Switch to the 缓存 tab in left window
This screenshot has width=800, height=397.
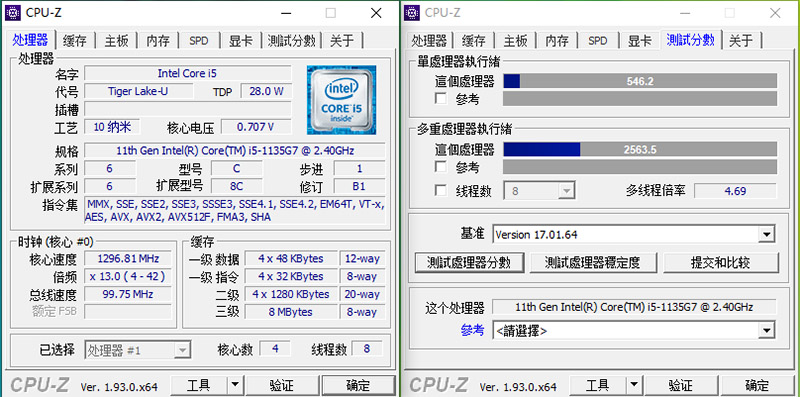[75, 41]
